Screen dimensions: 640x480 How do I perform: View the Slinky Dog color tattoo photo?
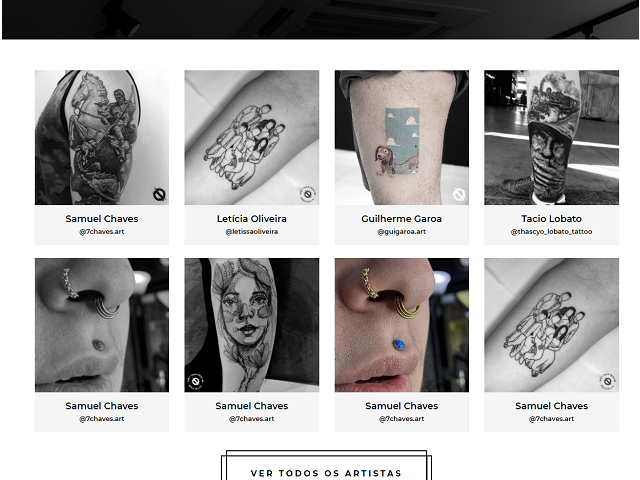click(x=402, y=138)
